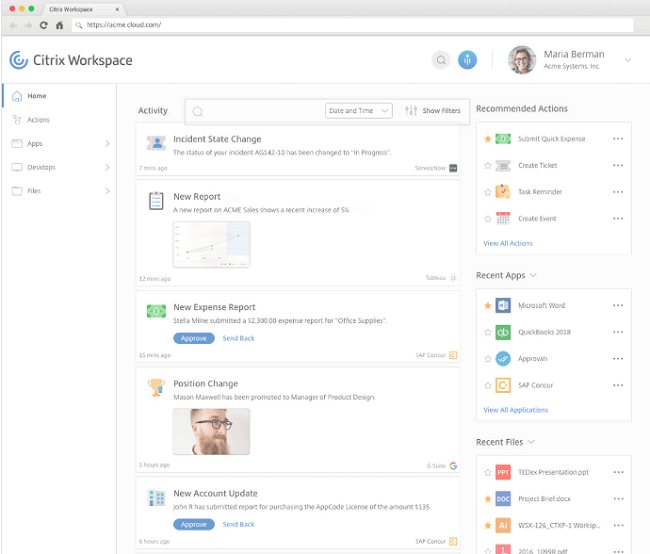Select Files in the sidebar
Image resolution: width=650 pixels, height=554 pixels.
pos(59,191)
